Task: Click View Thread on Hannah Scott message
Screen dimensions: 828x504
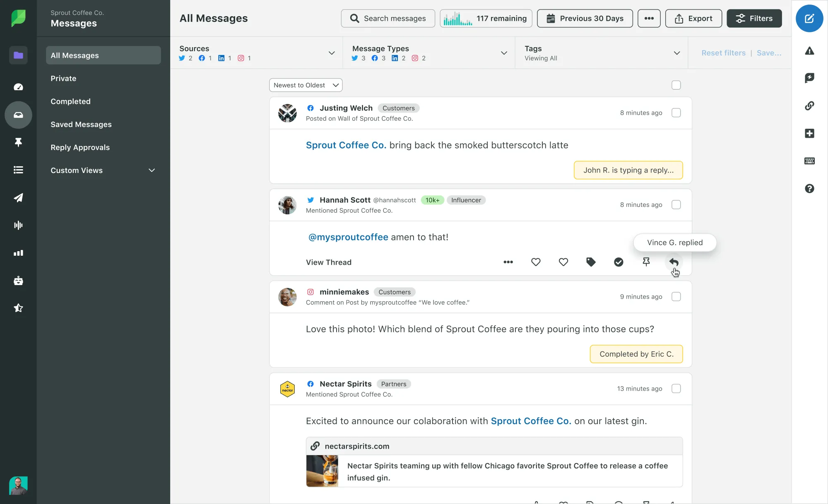Action: [x=329, y=262]
